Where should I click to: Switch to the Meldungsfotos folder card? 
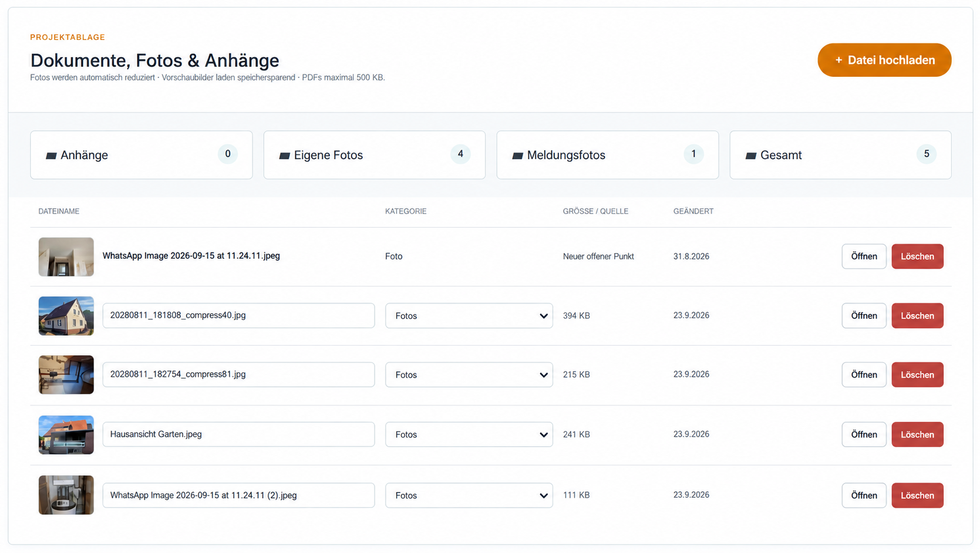click(607, 155)
